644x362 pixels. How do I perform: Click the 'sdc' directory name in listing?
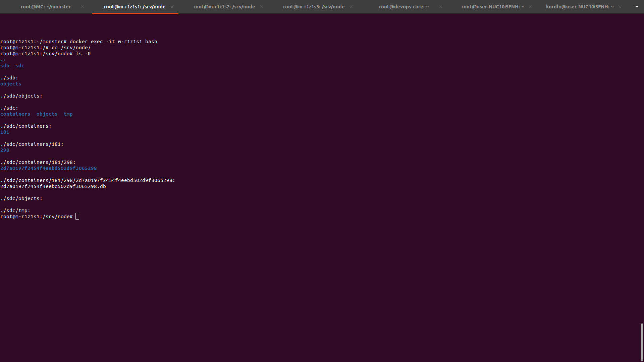pos(20,66)
